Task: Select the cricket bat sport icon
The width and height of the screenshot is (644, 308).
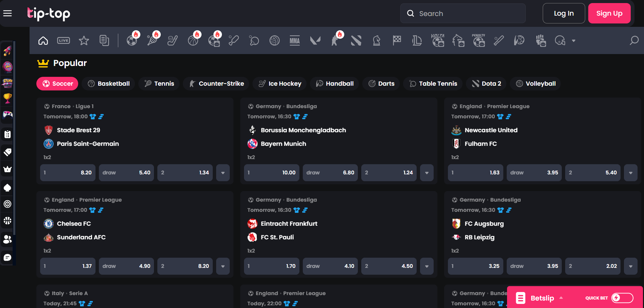Action: point(234,41)
